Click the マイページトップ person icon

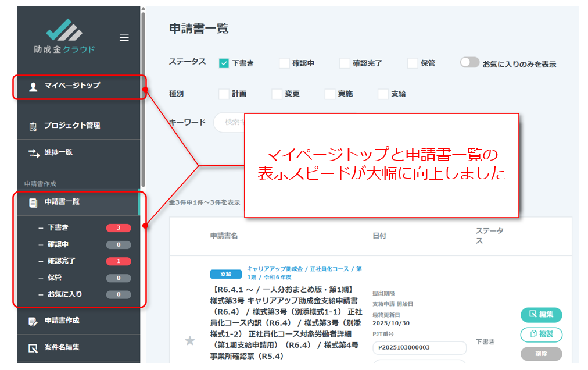33,87
